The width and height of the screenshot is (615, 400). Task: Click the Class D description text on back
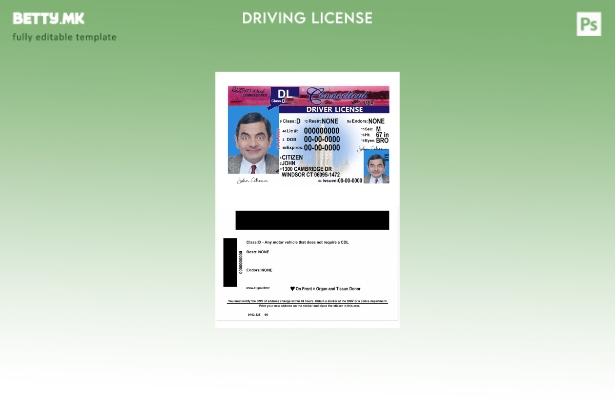pos(297,242)
